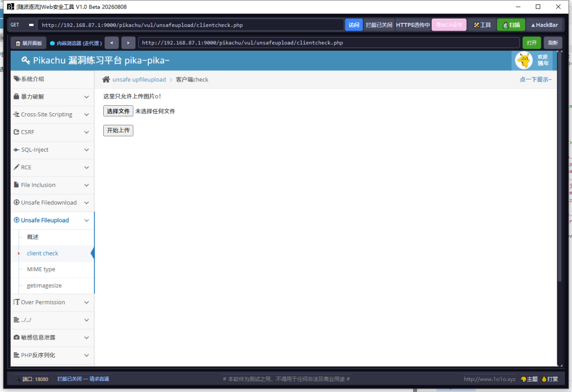Screen dimensions: 572x392
Task: Start scan with green 扫描 button
Action: (511, 25)
